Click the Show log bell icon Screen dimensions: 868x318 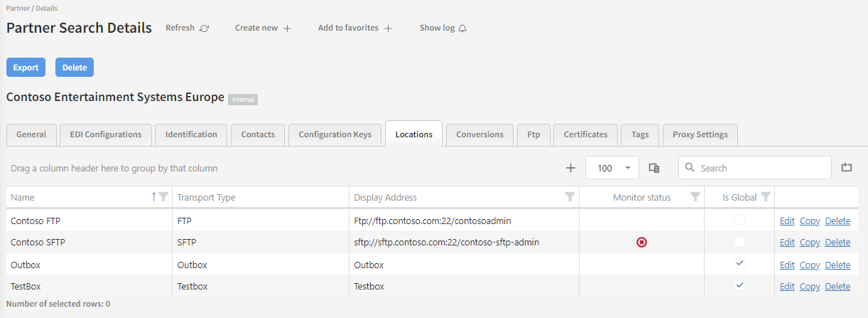[463, 28]
